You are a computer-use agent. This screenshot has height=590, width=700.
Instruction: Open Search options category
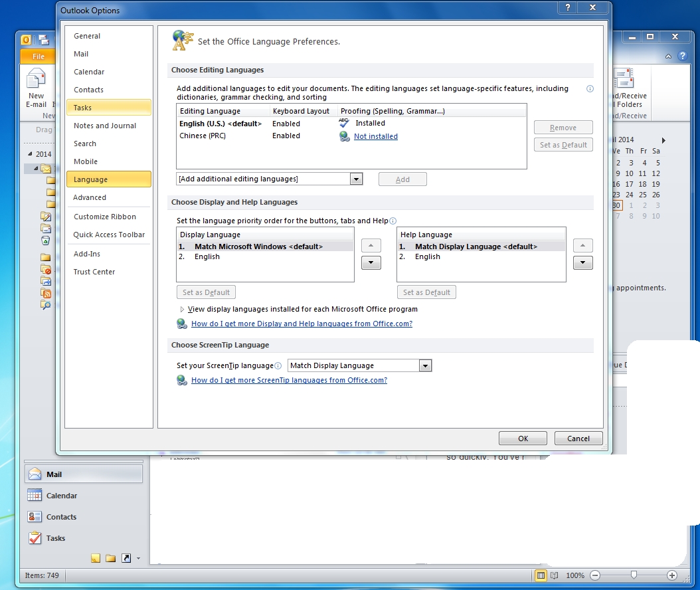point(85,144)
